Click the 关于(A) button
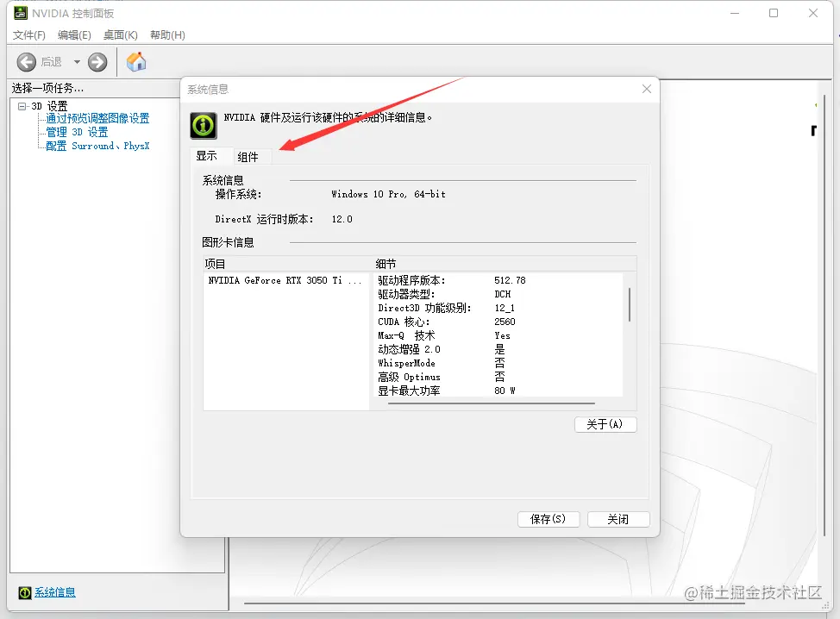 (605, 424)
